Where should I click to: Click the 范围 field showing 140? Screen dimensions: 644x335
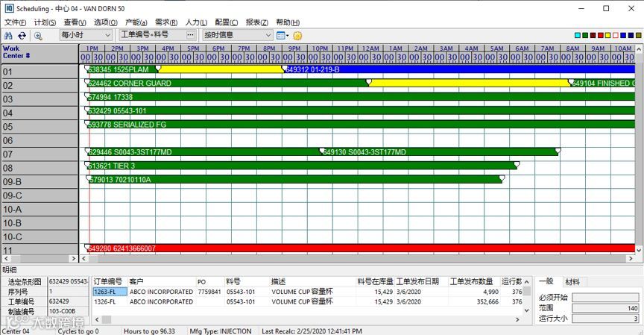pyautogui.click(x=605, y=308)
